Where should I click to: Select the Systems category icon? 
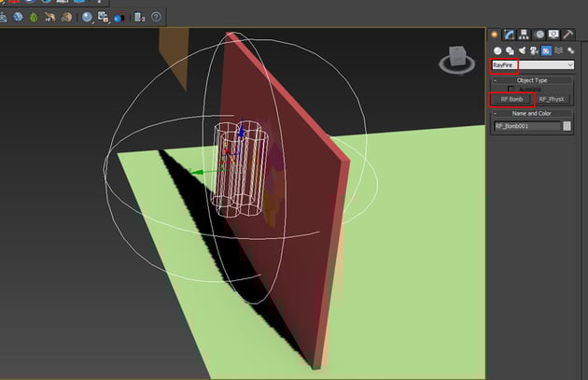[570, 50]
